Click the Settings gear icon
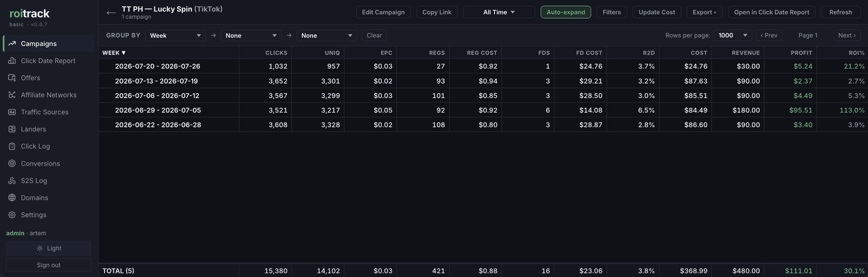The width and height of the screenshot is (868, 277). click(x=12, y=214)
